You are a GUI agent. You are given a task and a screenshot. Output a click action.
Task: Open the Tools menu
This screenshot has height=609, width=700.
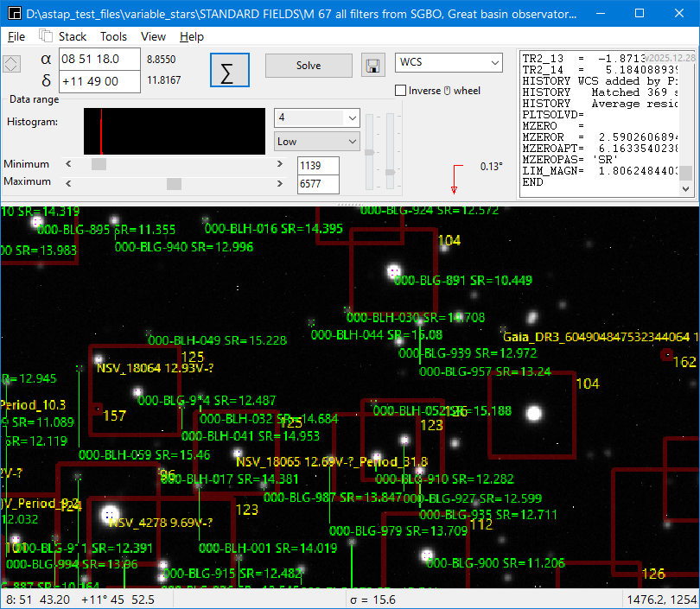point(113,36)
